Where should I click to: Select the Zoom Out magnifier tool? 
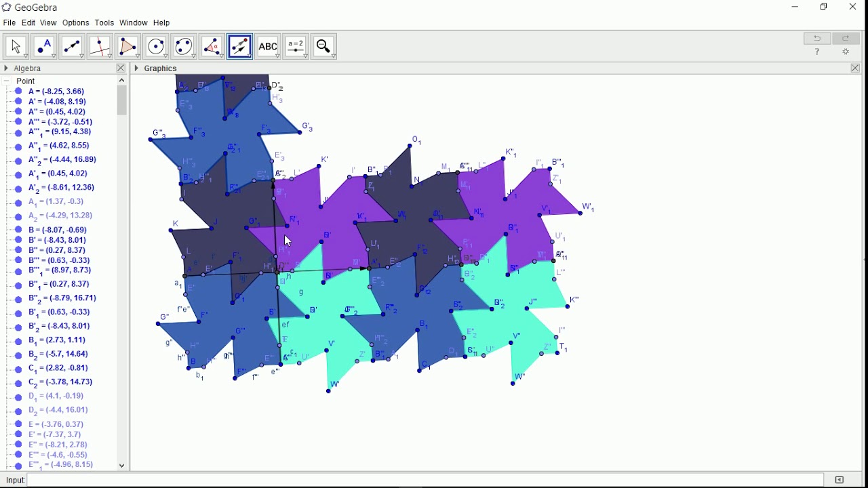pyautogui.click(x=324, y=47)
